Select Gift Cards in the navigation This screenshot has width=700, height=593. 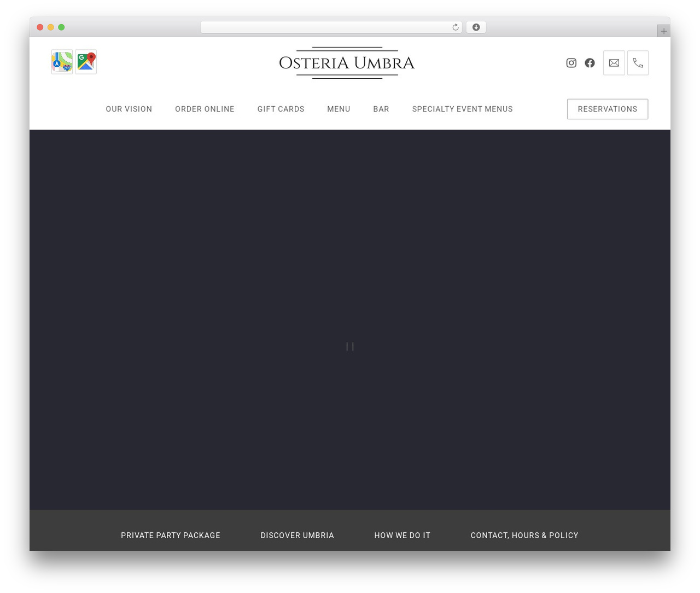tap(281, 109)
